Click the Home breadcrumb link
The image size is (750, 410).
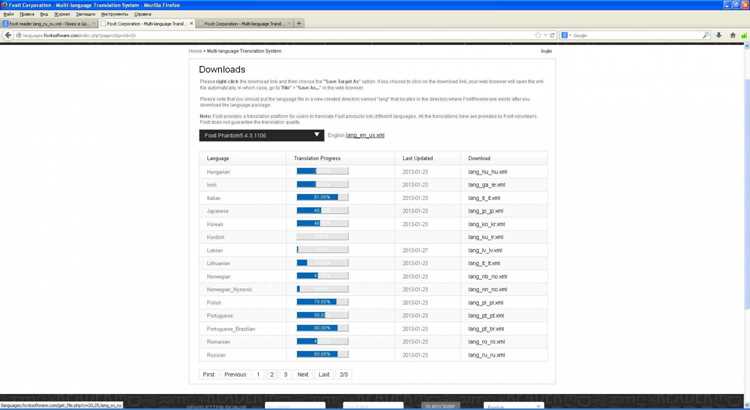point(195,51)
